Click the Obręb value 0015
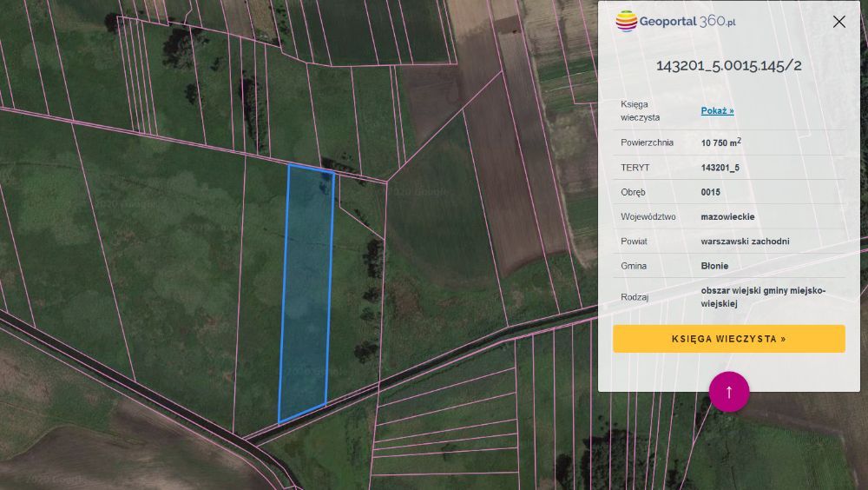Viewport: 868px width, 490px height. point(710,192)
